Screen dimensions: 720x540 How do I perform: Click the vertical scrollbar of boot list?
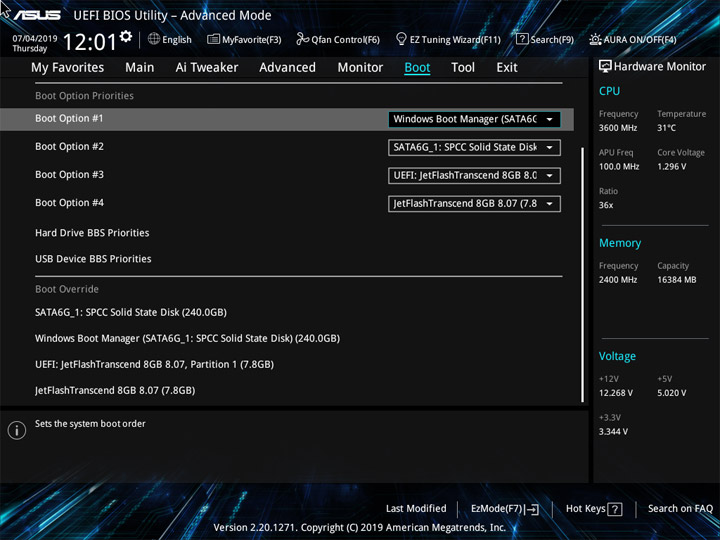(x=582, y=275)
